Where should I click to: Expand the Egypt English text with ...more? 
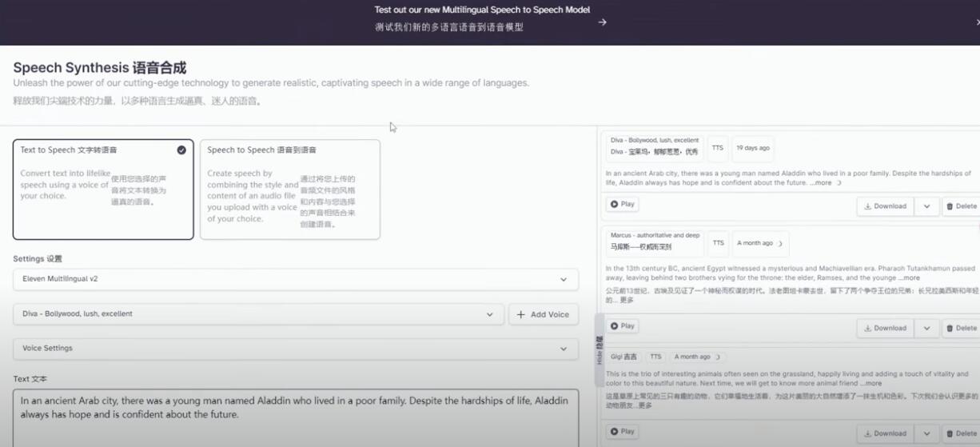click(x=909, y=278)
